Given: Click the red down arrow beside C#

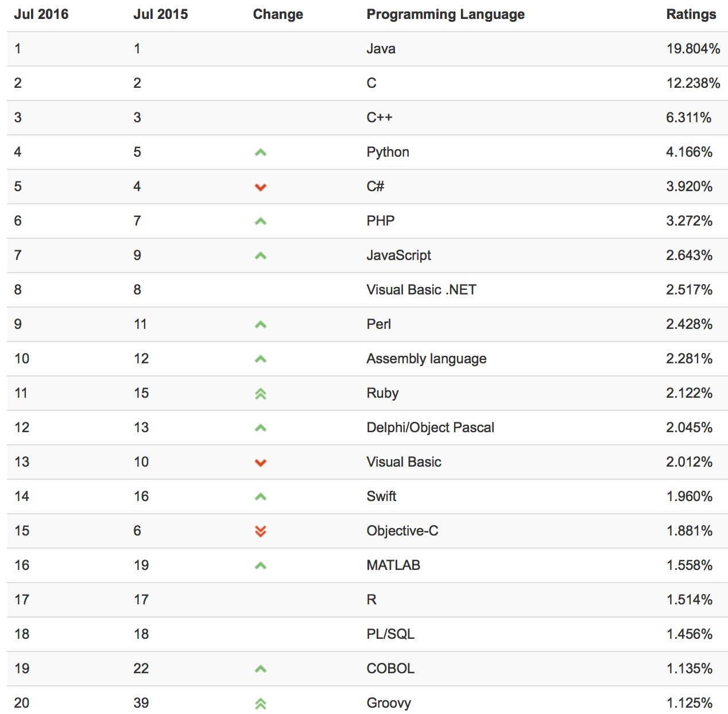Looking at the screenshot, I should [261, 187].
